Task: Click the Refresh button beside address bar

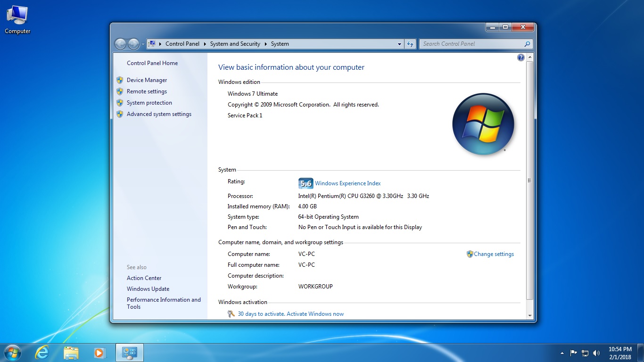Action: 410,44
